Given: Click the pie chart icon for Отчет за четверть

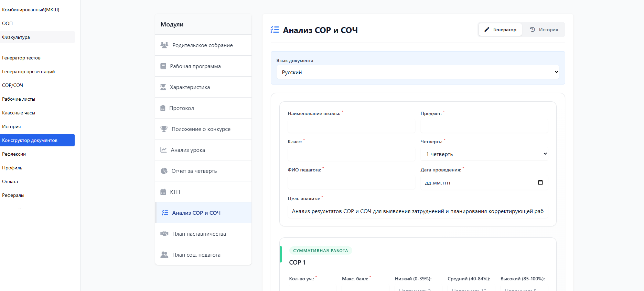Looking at the screenshot, I should pyautogui.click(x=164, y=171).
